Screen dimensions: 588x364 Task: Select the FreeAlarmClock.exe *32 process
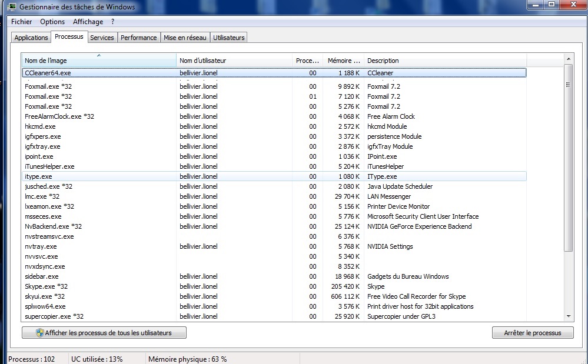pyautogui.click(x=274, y=116)
